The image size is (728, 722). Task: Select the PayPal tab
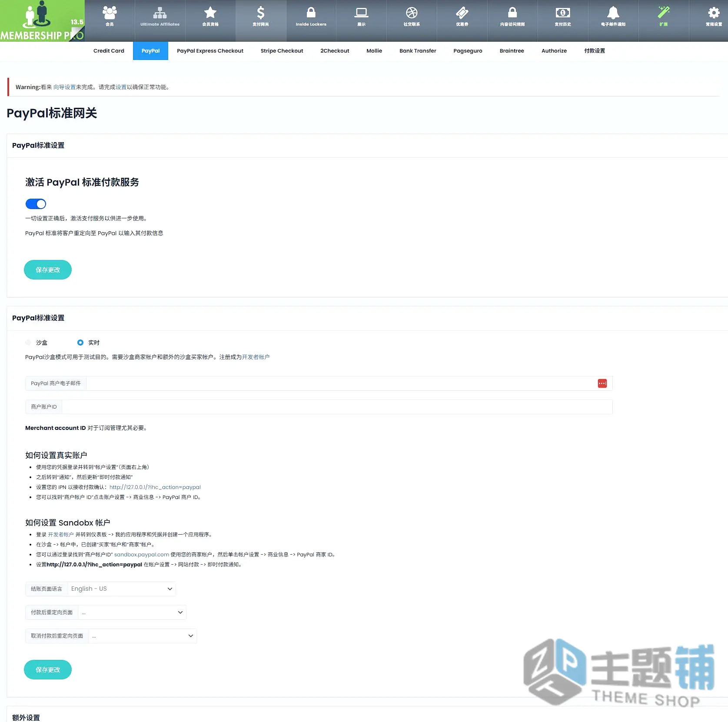tap(150, 51)
